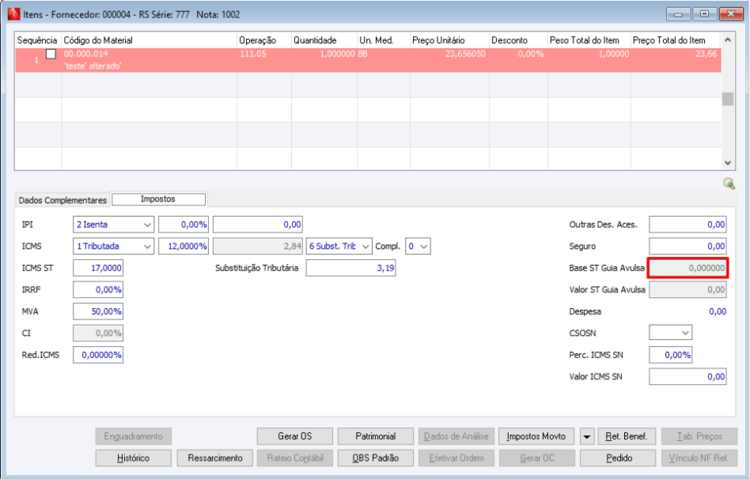Click the Ret. Benef. button
750x479 pixels.
[627, 436]
